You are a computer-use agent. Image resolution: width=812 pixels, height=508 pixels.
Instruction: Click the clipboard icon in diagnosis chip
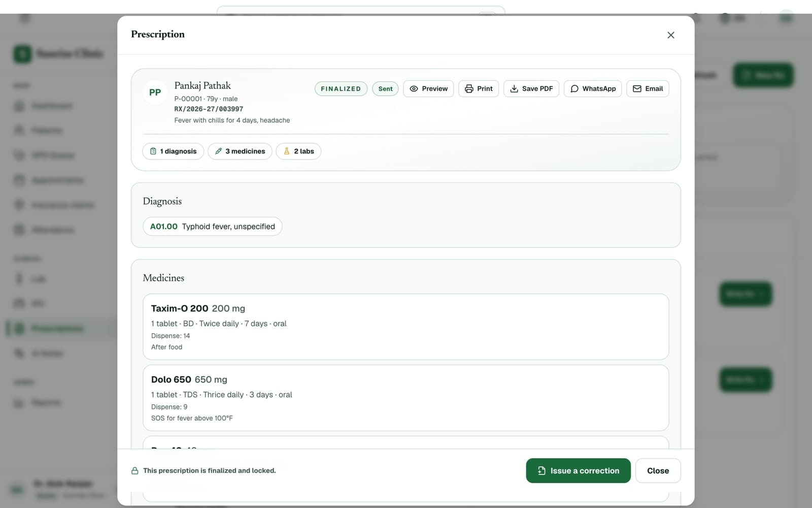pyautogui.click(x=153, y=151)
